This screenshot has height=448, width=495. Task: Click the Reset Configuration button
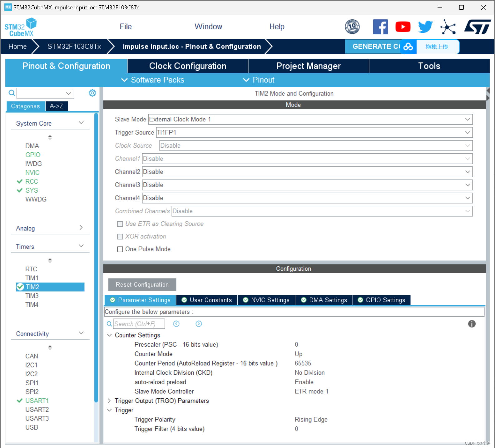142,285
